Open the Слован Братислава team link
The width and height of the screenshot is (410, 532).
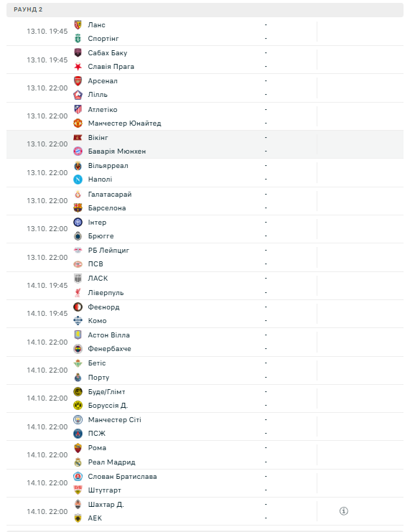(122, 476)
